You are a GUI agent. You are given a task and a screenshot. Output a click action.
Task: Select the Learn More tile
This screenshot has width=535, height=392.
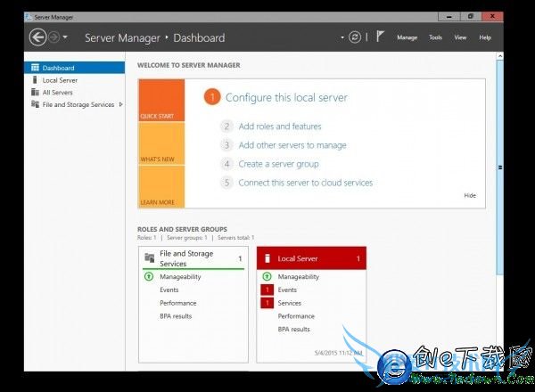coord(161,186)
